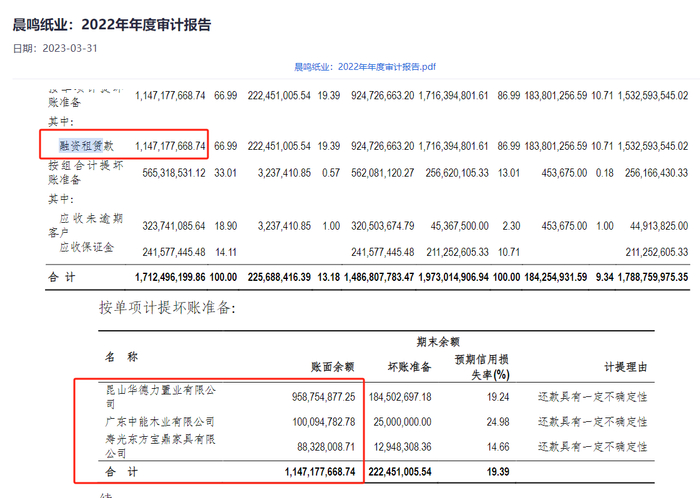Click the loss rate 24.98
Image resolution: width=700 pixels, height=498 pixels.
(x=498, y=422)
